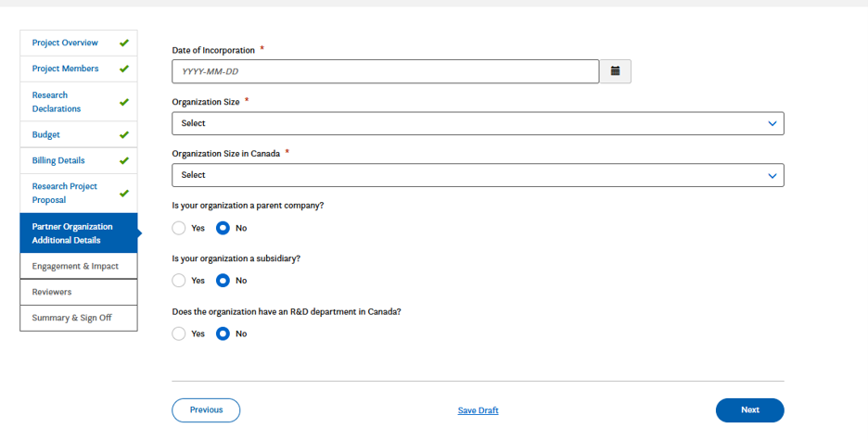The width and height of the screenshot is (868, 440).
Task: Click the Next button
Action: pos(750,410)
